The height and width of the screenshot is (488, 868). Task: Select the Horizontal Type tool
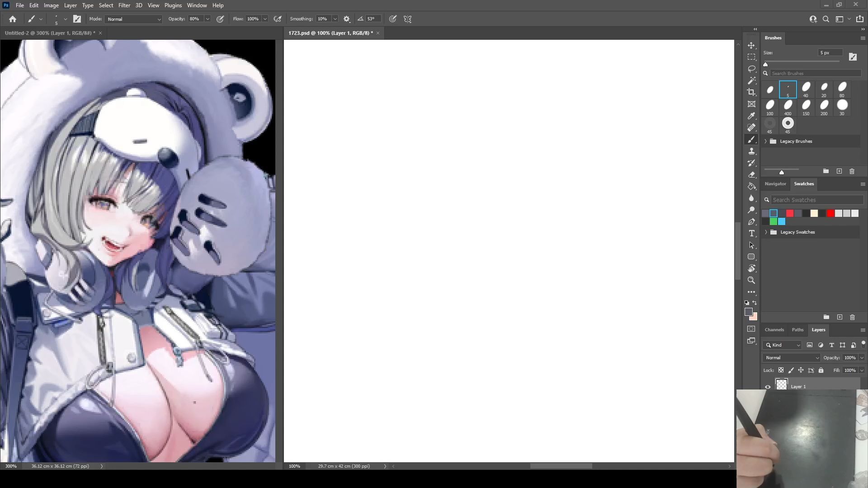[x=751, y=234]
